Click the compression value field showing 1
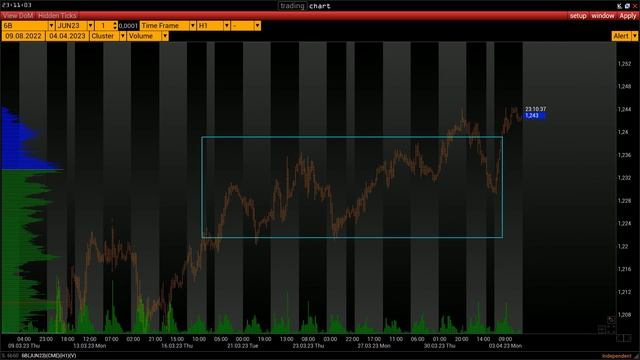This screenshot has height=360, width=640. tap(104, 26)
